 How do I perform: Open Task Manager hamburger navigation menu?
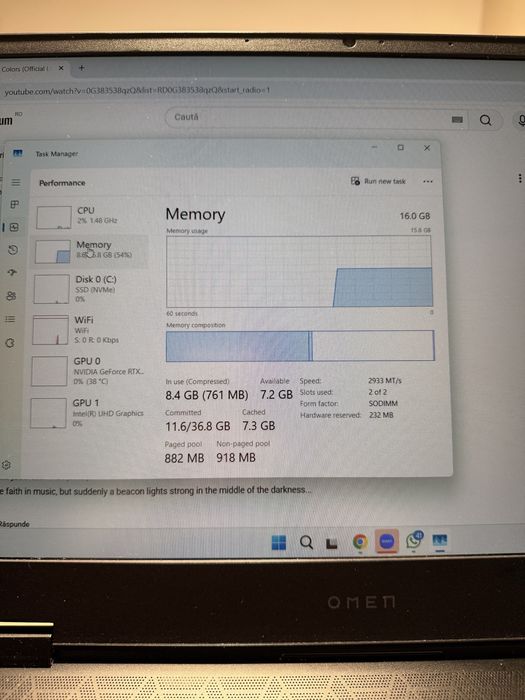pyautogui.click(x=16, y=182)
